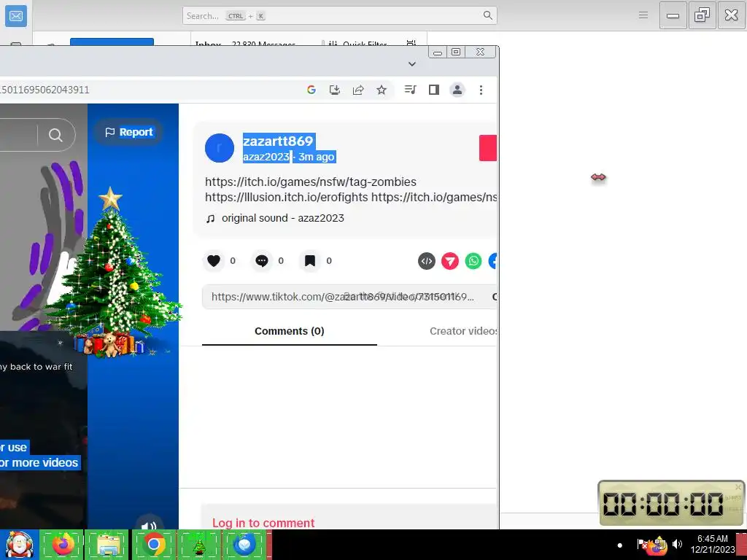
Task: Open the zazartt869 profile avatar
Action: (x=219, y=147)
